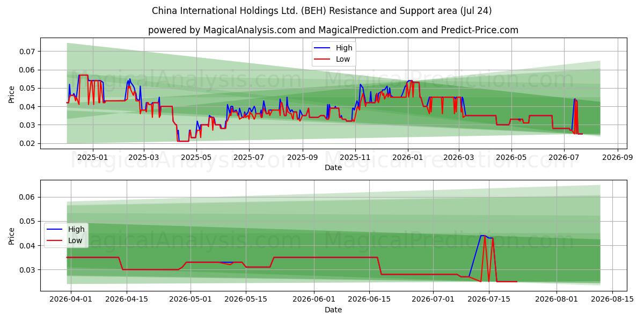Click the 'Price' axis label of upper chart
Viewport: 644px width, 322px height.
tap(12, 94)
